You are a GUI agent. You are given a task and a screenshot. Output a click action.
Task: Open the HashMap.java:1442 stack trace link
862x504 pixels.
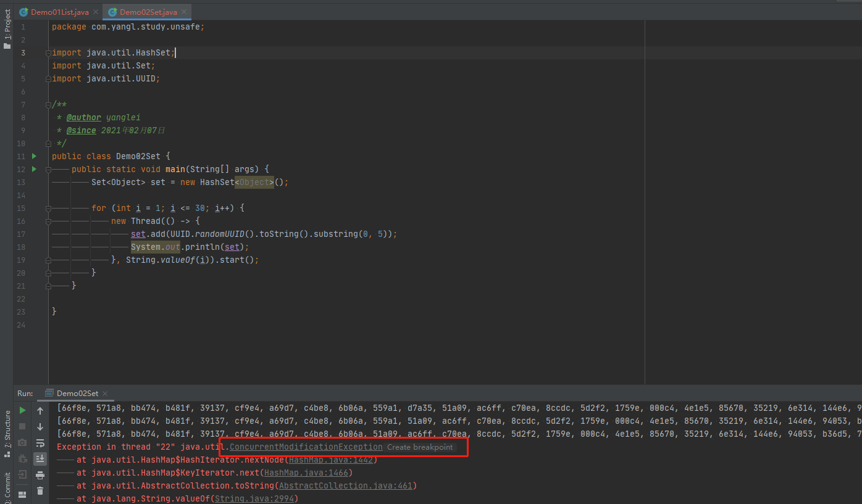click(x=331, y=460)
